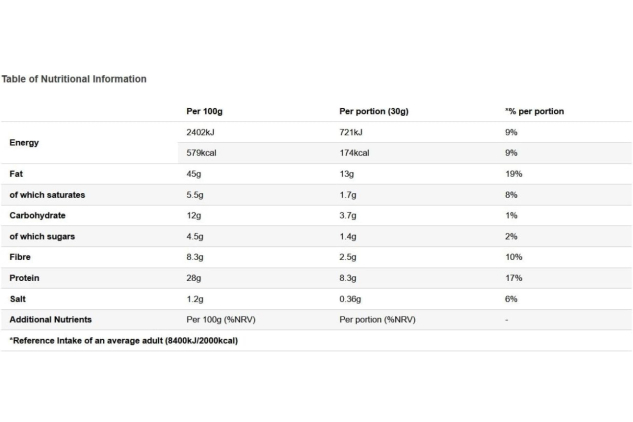Click the Table of Nutritional Information heading

74,79
